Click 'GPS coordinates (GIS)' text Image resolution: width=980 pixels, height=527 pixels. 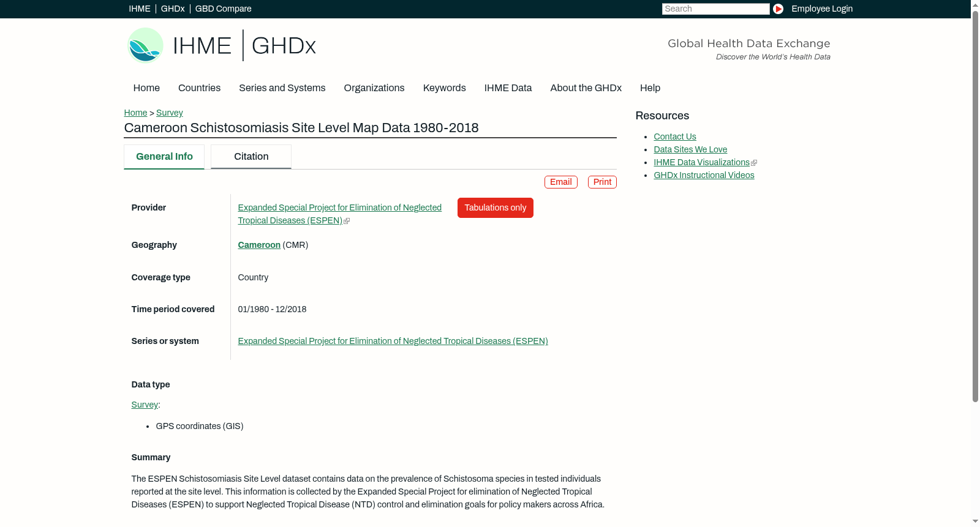(x=200, y=426)
